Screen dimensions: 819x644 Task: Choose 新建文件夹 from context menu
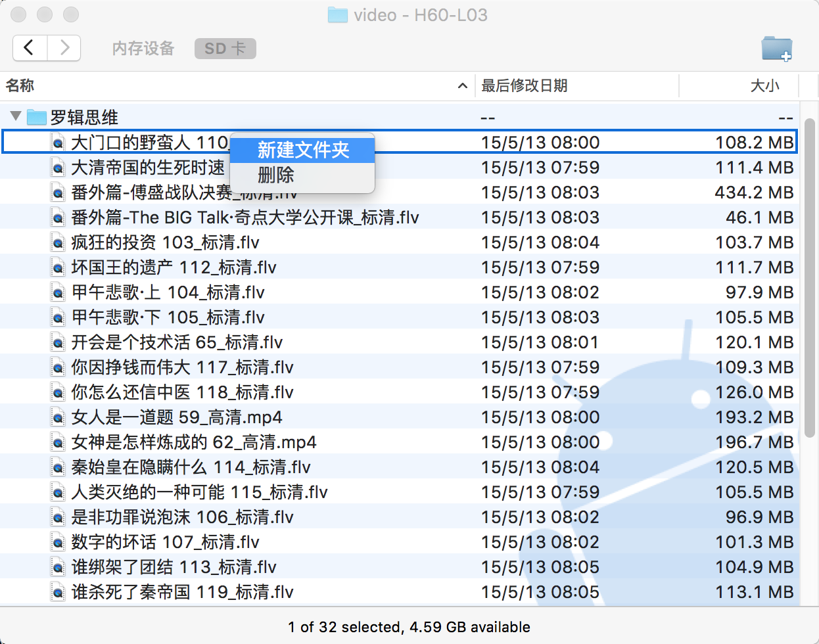[302, 150]
